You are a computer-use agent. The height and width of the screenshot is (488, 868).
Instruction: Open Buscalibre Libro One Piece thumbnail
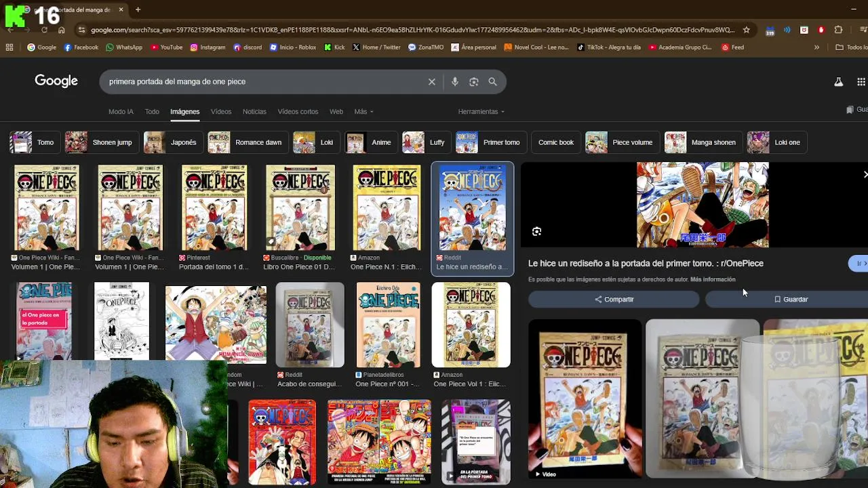pyautogui.click(x=300, y=208)
